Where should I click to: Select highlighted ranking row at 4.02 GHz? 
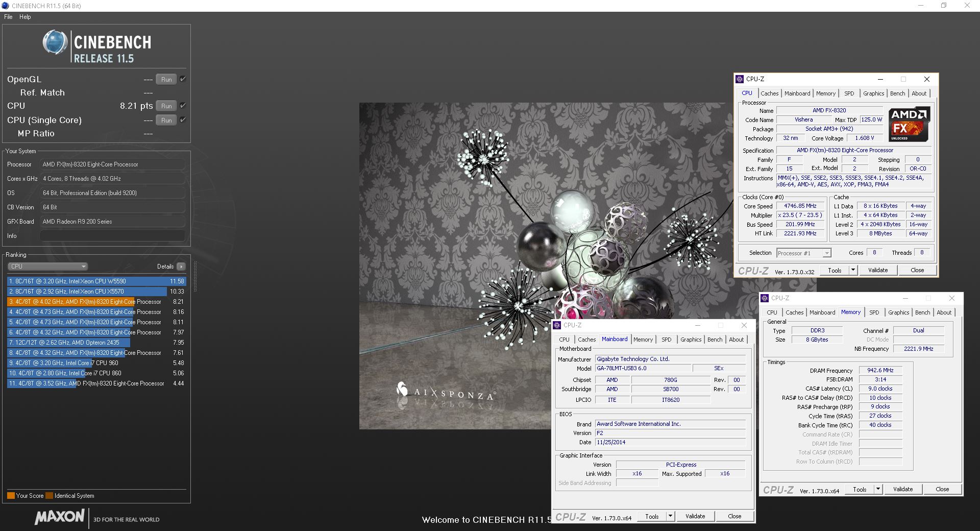tap(96, 302)
